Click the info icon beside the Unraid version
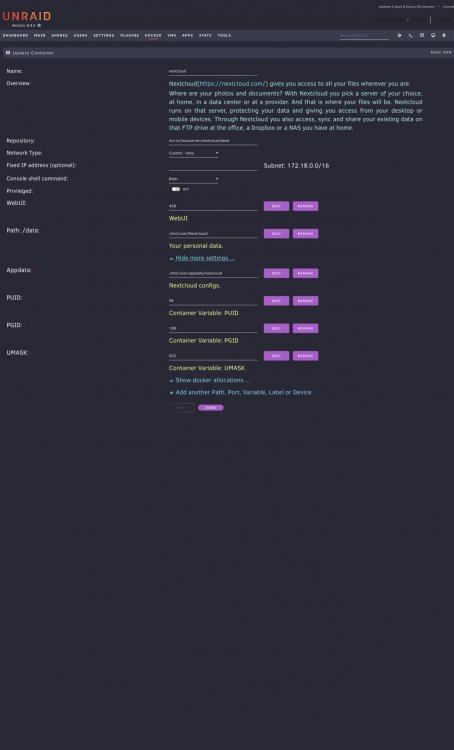 (x=39, y=25)
